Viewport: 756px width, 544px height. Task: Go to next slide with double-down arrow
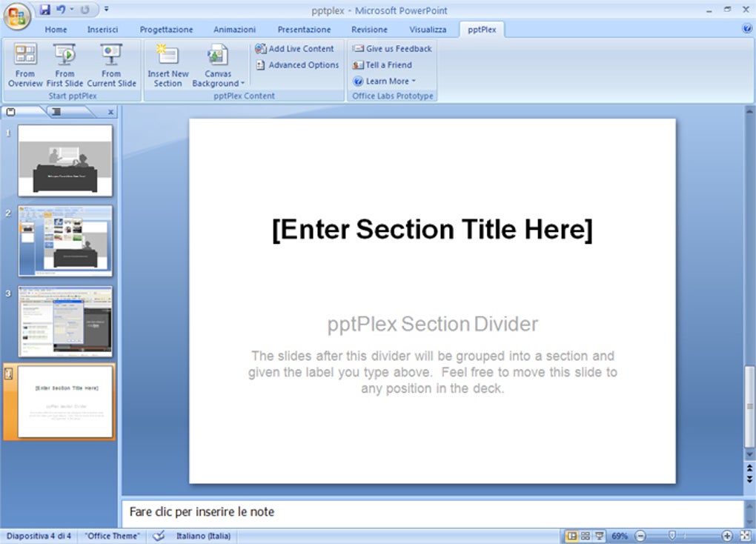(749, 479)
